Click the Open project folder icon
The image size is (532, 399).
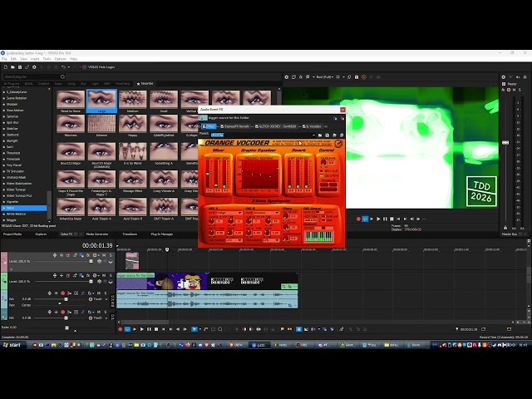click(x=12, y=67)
